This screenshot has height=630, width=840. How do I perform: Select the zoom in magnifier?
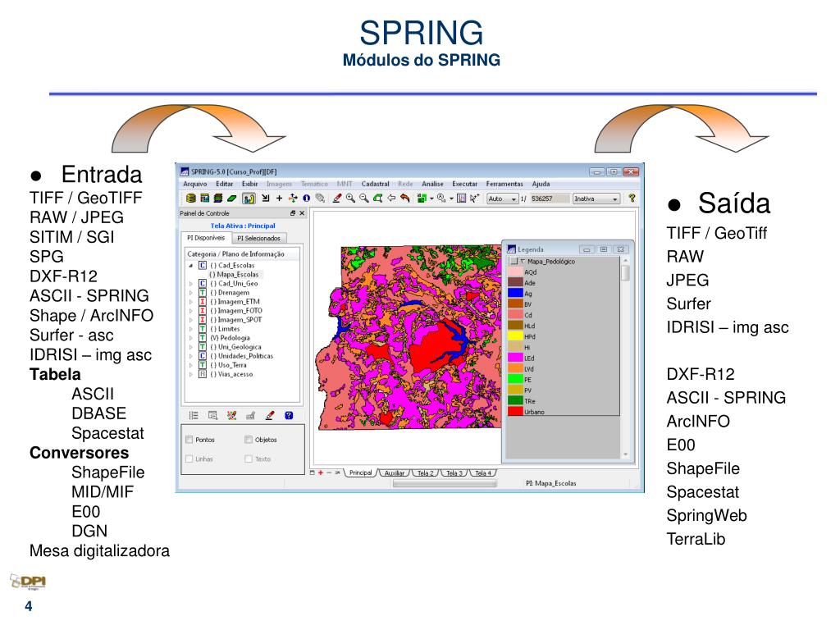coord(350,199)
